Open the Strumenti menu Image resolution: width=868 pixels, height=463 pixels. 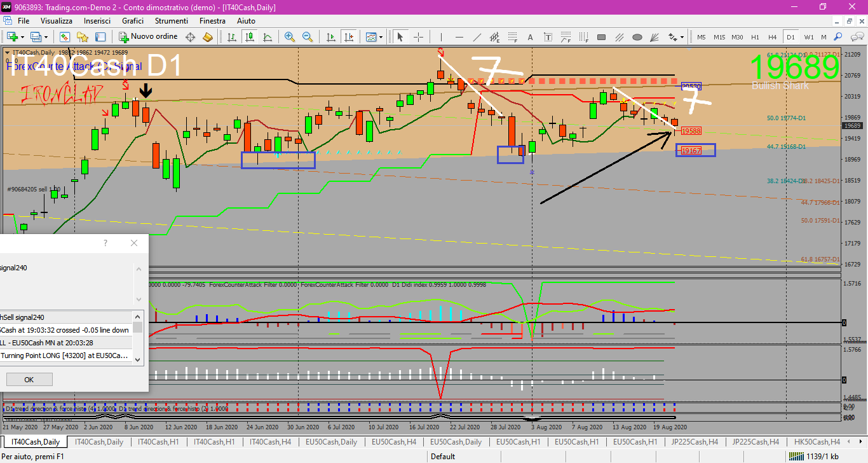click(x=172, y=21)
